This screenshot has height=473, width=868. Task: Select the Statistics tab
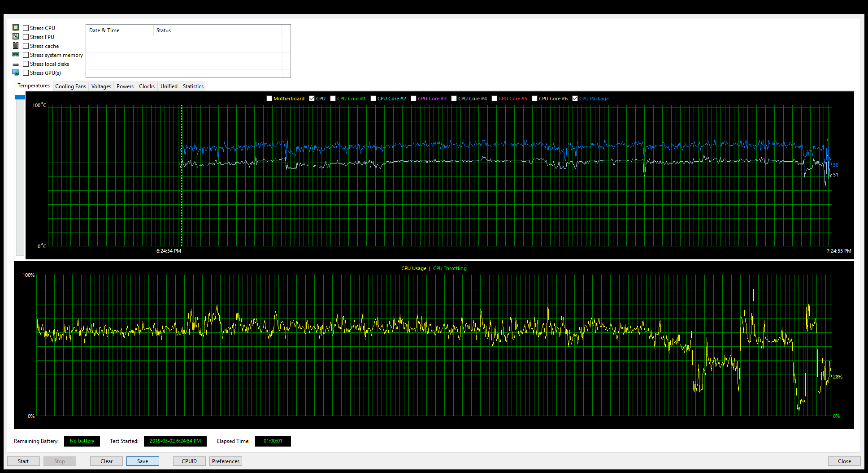pyautogui.click(x=193, y=86)
